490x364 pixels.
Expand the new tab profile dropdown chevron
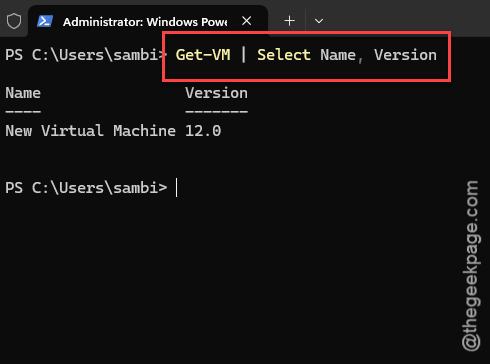[319, 21]
